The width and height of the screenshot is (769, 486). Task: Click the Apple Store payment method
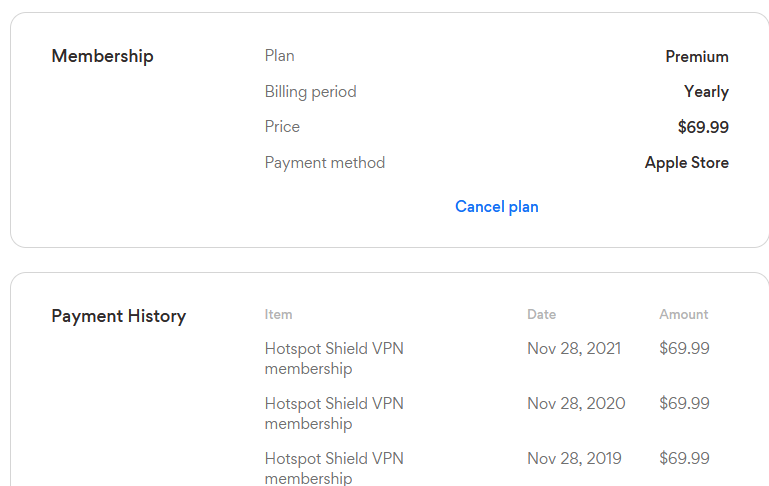pos(687,163)
